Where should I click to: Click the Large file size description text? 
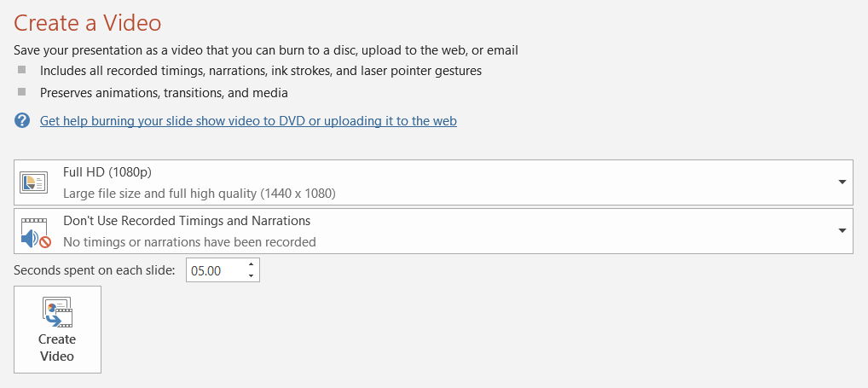[200, 194]
